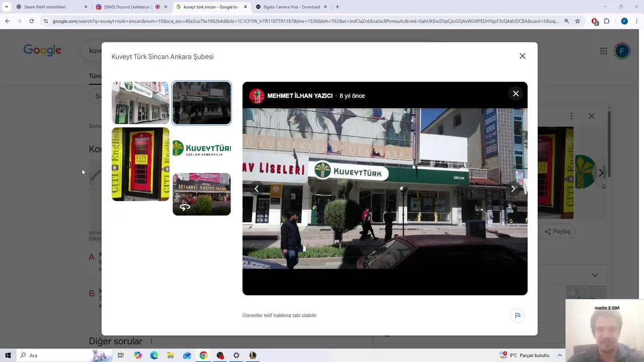Open Google account avatar on page
The width and height of the screenshot is (644, 362).
tap(622, 51)
